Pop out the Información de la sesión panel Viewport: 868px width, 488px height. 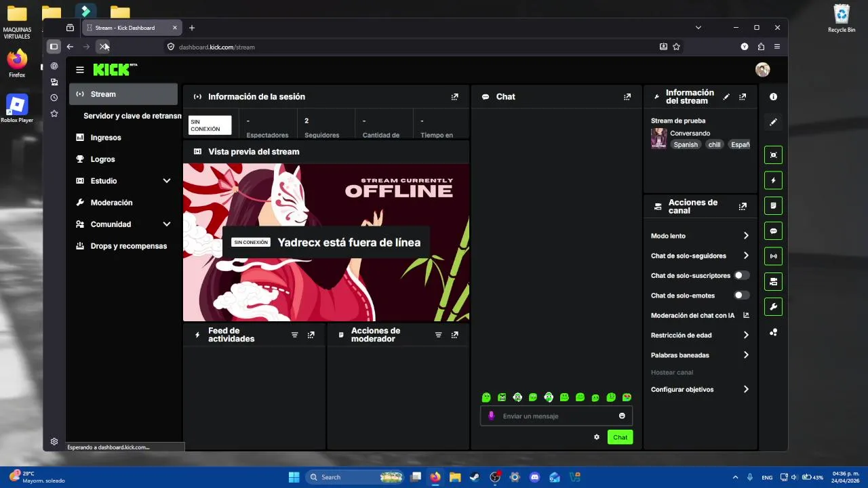[454, 97]
